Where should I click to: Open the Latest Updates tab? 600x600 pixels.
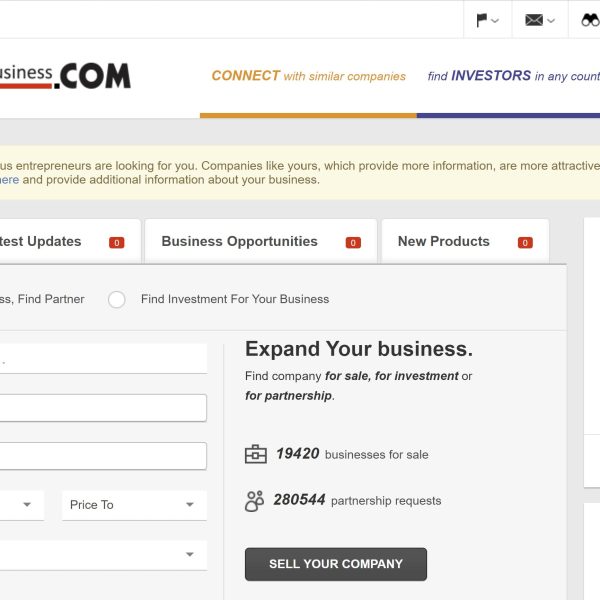coord(45,241)
